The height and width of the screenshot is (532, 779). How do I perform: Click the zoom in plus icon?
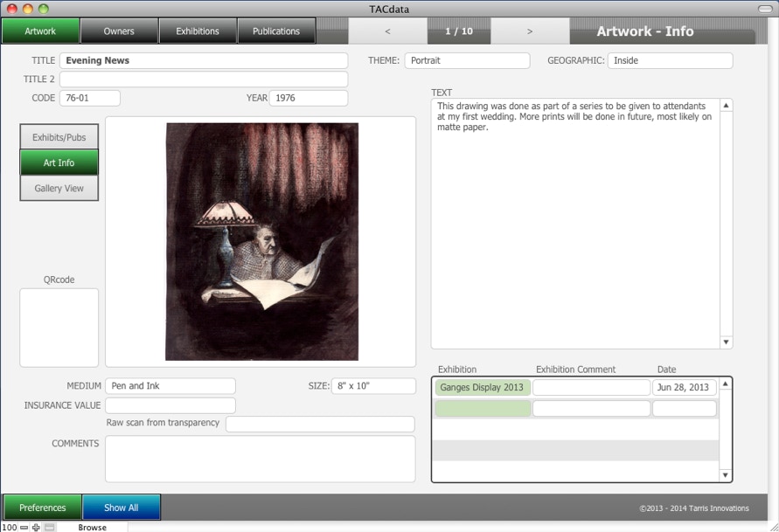[x=36, y=528]
